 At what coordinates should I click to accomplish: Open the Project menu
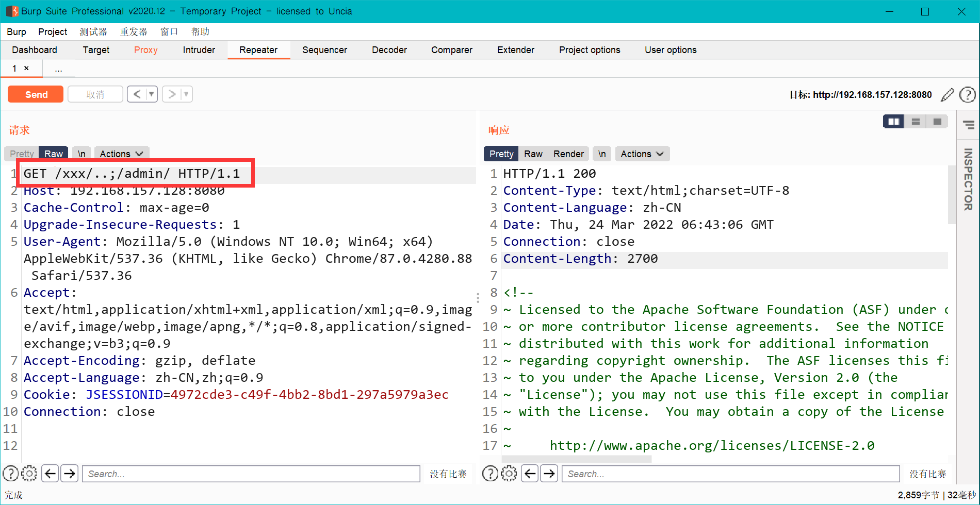point(53,31)
